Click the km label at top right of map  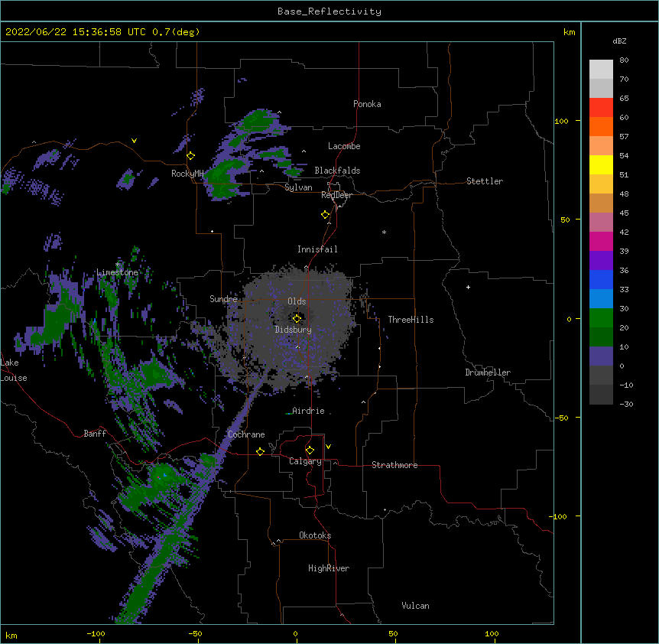(x=570, y=32)
